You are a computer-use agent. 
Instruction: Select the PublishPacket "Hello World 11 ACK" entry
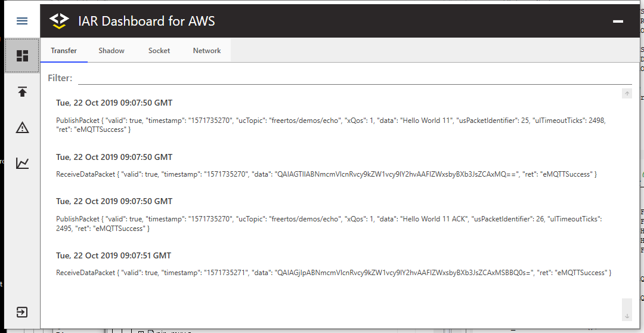(329, 223)
